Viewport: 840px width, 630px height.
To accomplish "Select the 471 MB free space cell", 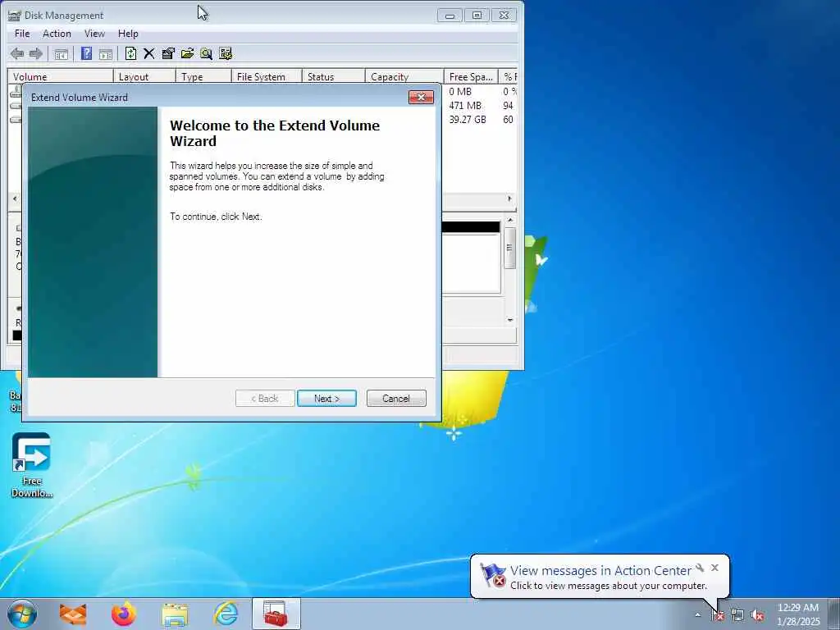I will pyautogui.click(x=465, y=106).
